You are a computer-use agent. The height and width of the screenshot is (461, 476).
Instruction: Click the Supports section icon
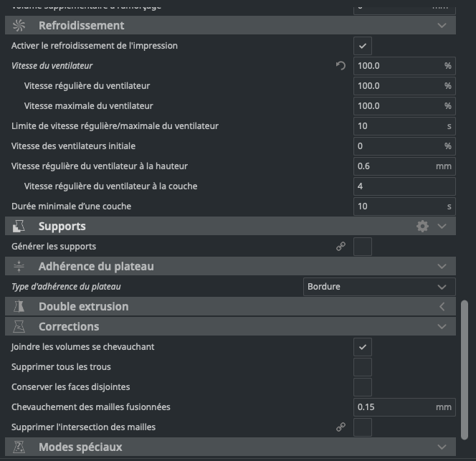19,227
